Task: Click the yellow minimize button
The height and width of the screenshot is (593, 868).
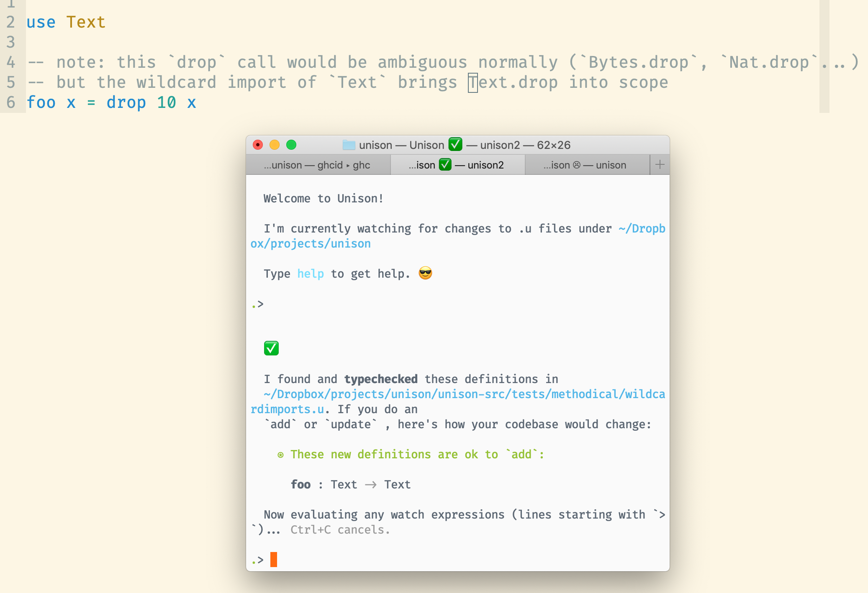Action: pyautogui.click(x=275, y=145)
